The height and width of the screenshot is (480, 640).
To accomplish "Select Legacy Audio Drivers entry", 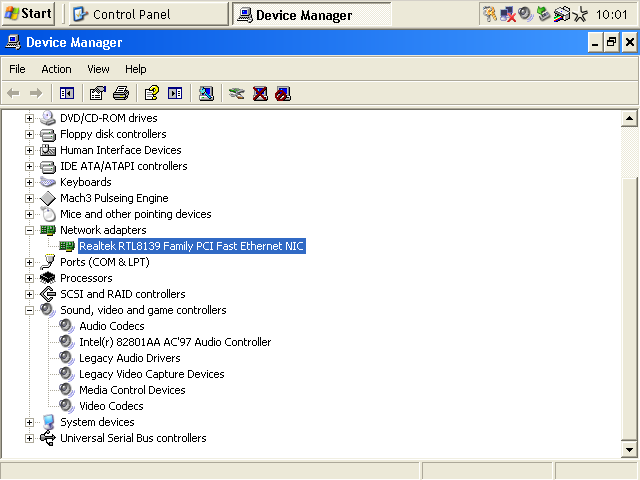I will (x=130, y=358).
